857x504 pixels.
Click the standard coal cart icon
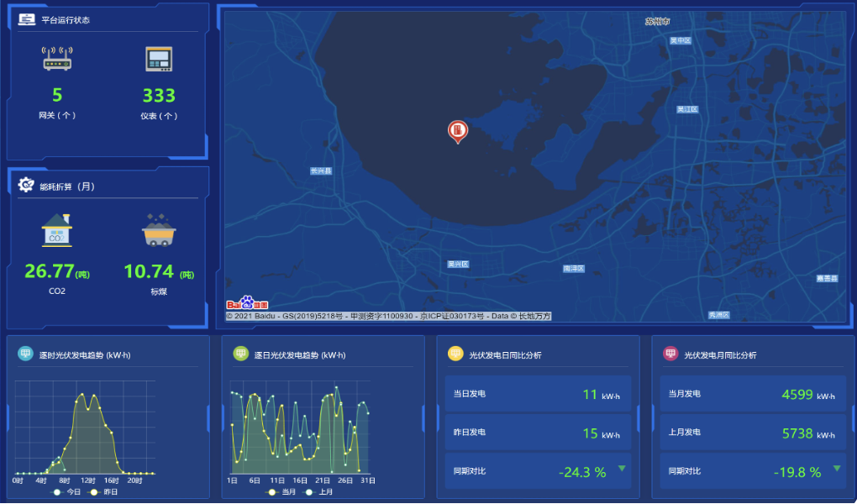(159, 230)
